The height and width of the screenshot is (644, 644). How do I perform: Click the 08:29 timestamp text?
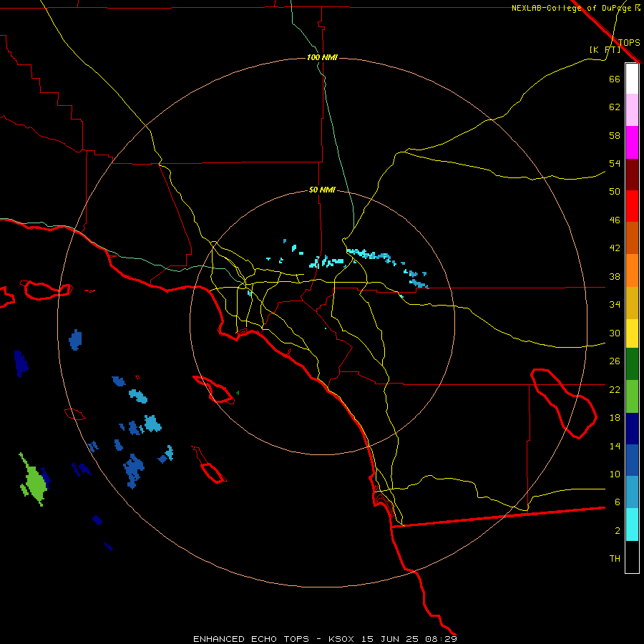point(442,639)
